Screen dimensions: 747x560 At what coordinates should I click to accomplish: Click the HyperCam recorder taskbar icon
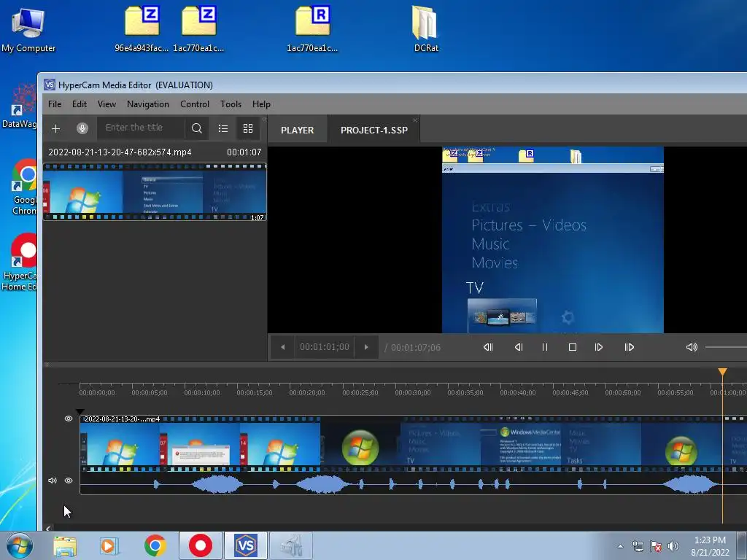(x=201, y=545)
